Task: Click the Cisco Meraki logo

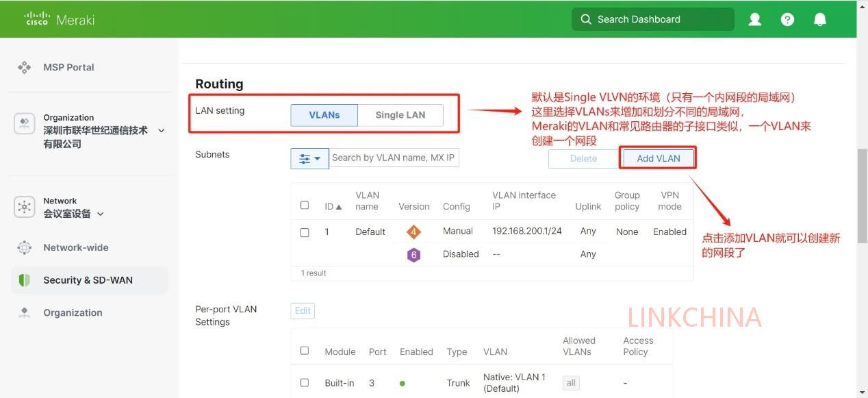Action: [x=60, y=19]
